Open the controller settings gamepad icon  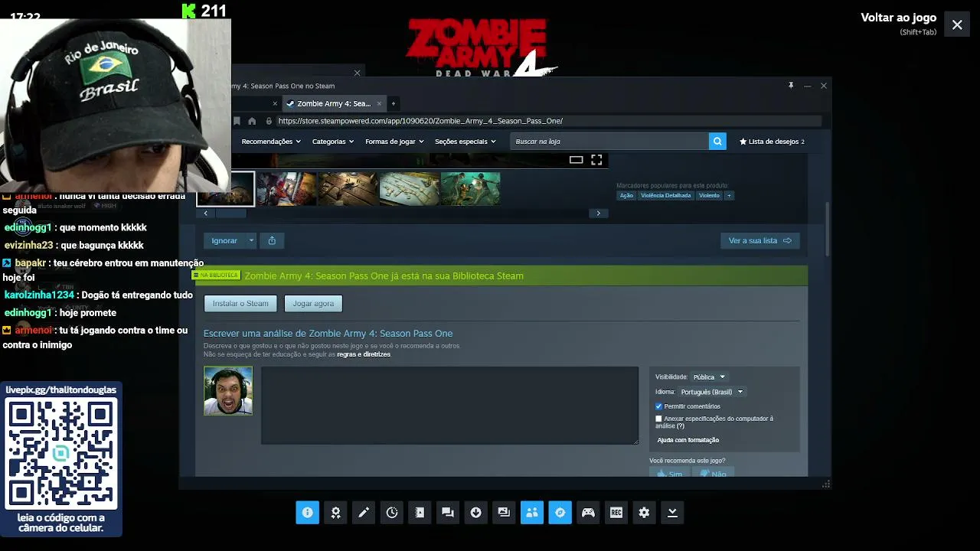[x=588, y=513]
